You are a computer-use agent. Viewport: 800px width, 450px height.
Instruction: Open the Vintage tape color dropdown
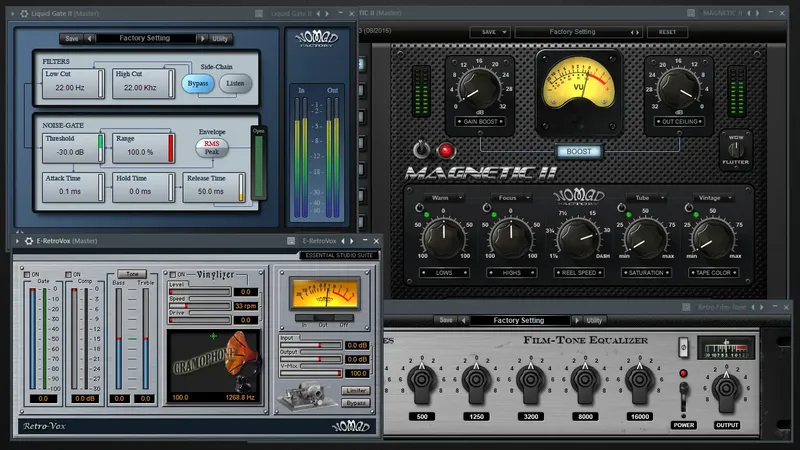pos(713,197)
